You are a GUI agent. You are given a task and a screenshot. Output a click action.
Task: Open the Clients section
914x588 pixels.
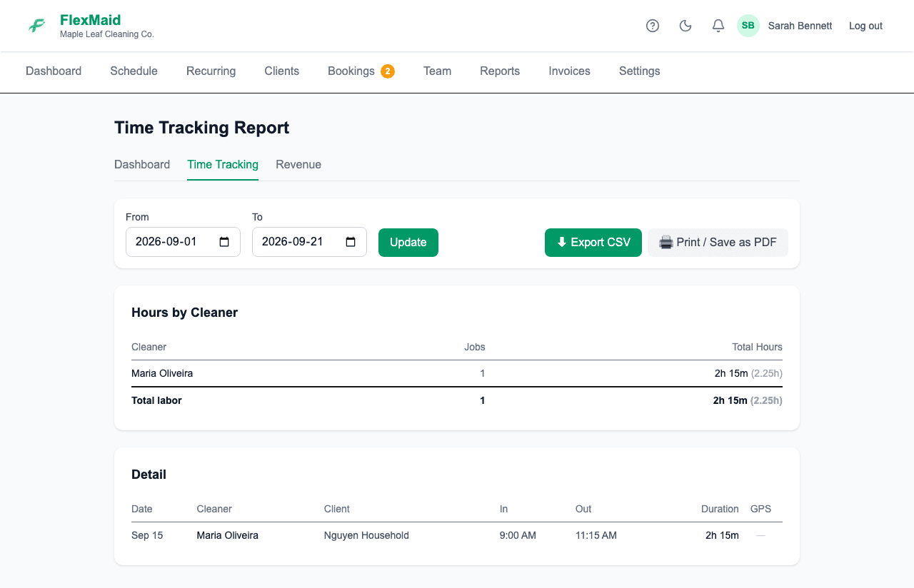281,71
